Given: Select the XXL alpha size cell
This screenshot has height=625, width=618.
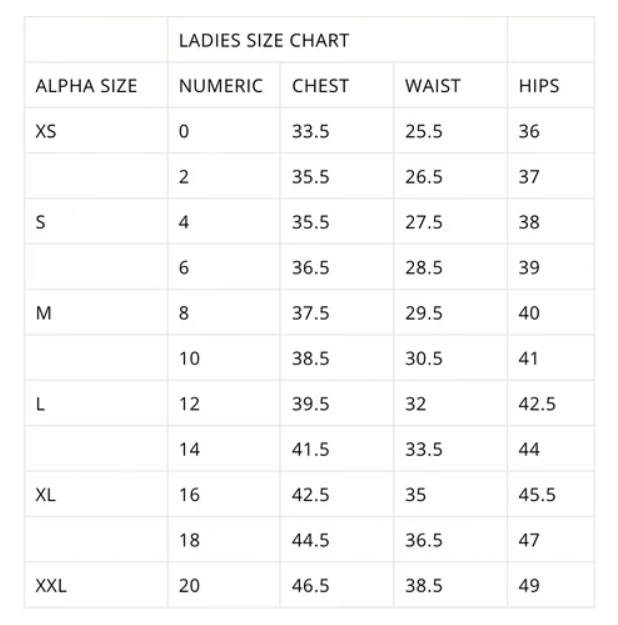Looking at the screenshot, I should [x=96, y=585].
